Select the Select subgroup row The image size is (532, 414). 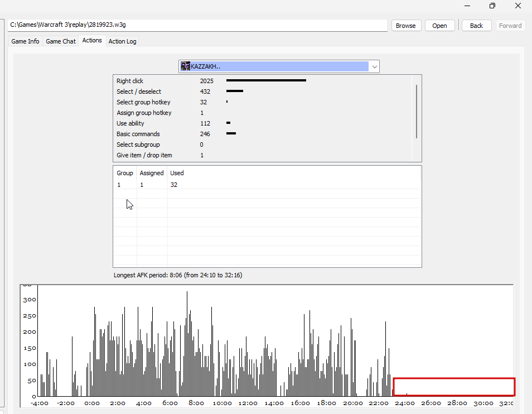click(262, 145)
